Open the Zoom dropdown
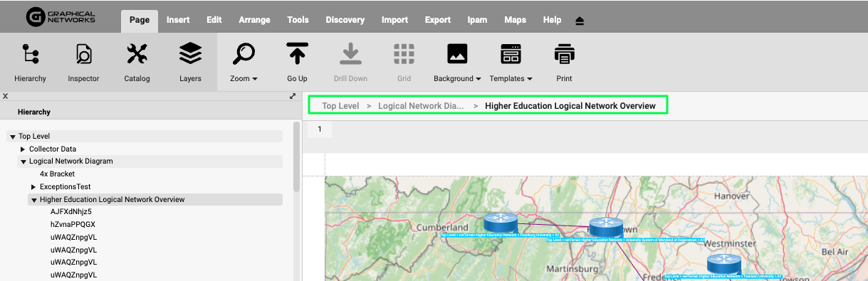 pyautogui.click(x=244, y=78)
